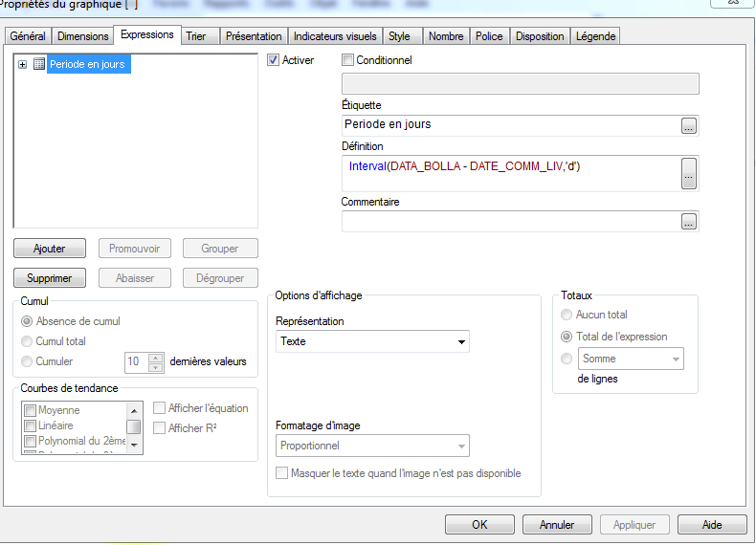Enable the Conditionnel checkbox
The image size is (756, 545).
point(347,59)
